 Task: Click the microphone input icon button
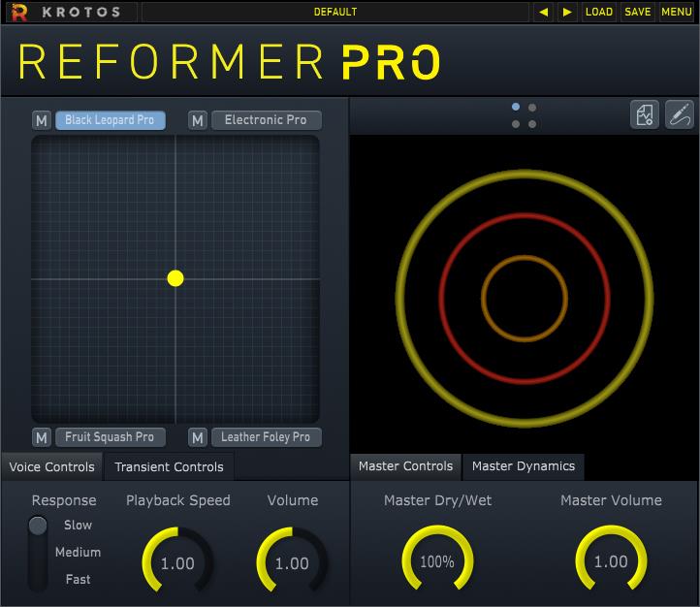pyautogui.click(x=679, y=114)
